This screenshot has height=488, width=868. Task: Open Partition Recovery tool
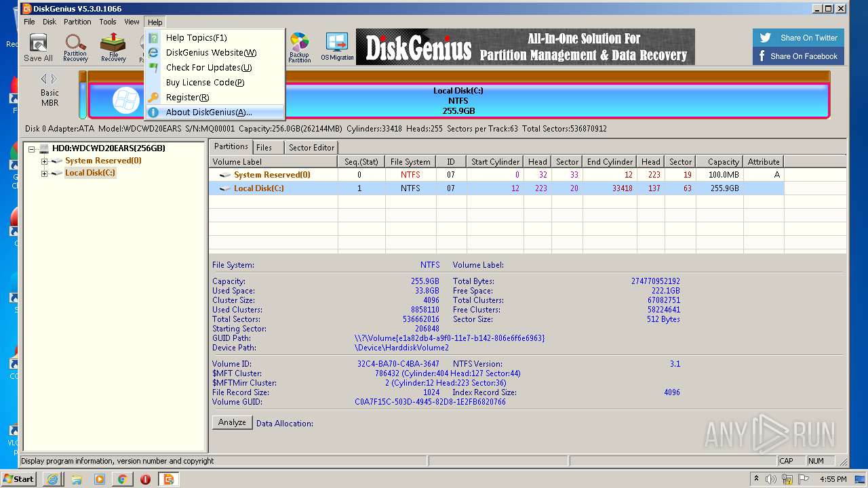tap(75, 48)
